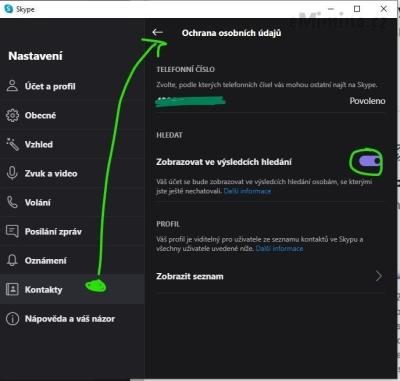This screenshot has width=400, height=381.
Task: Click the Povoleno status for the phone number
Action: [x=367, y=101]
